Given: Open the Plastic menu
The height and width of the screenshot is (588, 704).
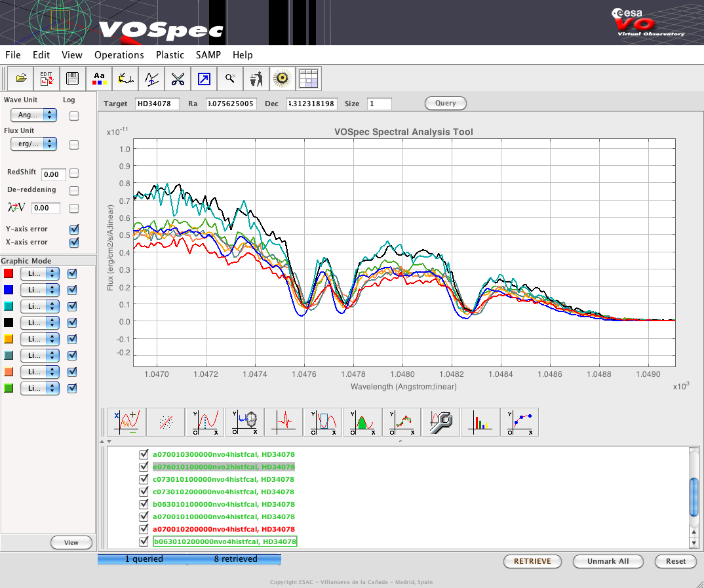Looking at the screenshot, I should point(170,55).
